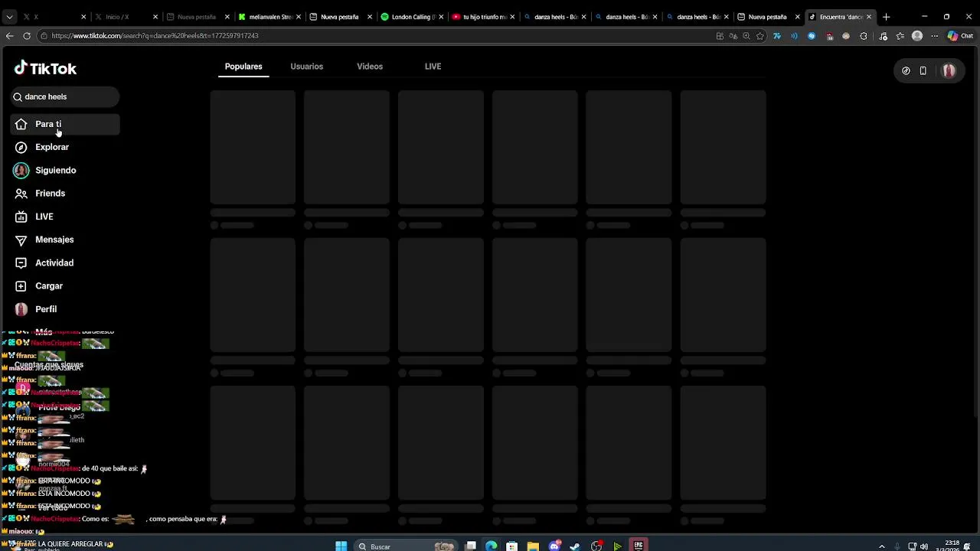The image size is (980, 551).
Task: Click the TikTok logo
Action: pyautogui.click(x=45, y=68)
